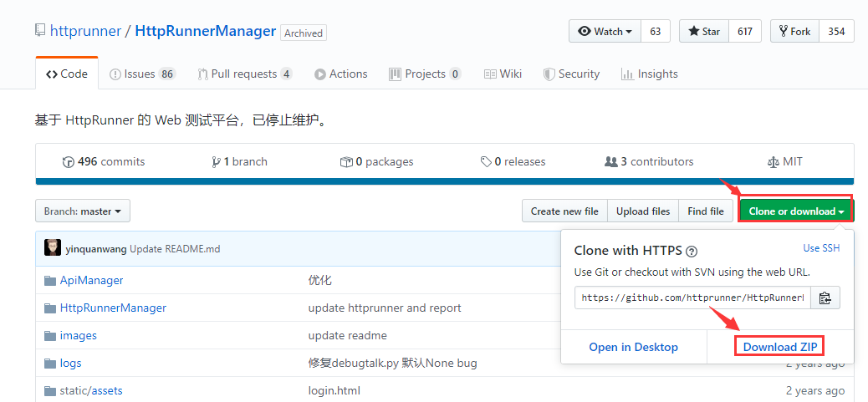Viewport: 868px width, 402px height.
Task: Click Upload files button
Action: point(643,211)
